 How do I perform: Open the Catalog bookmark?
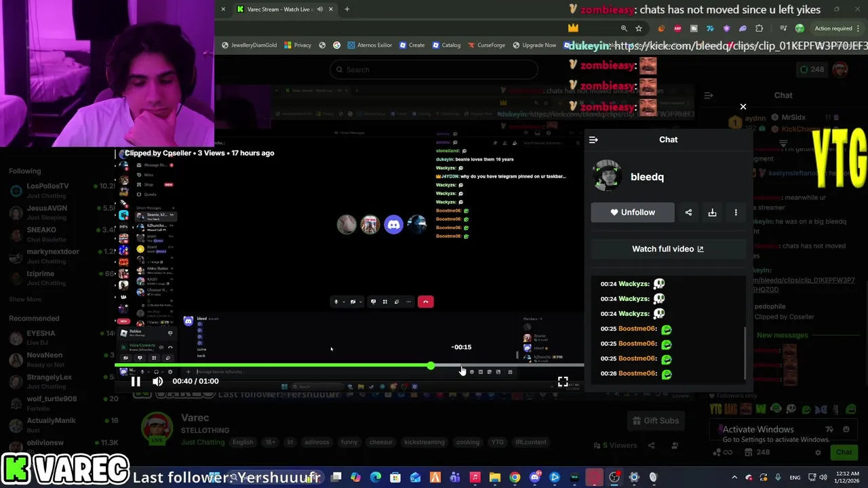tap(446, 45)
